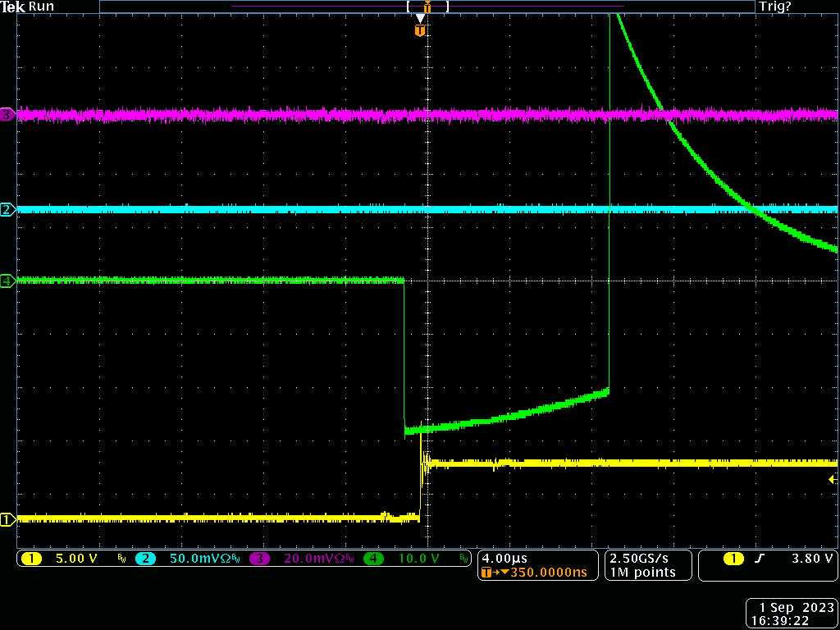Open the 3.80 V trigger level readout
Image resolution: width=840 pixels, height=630 pixels.
[811, 559]
